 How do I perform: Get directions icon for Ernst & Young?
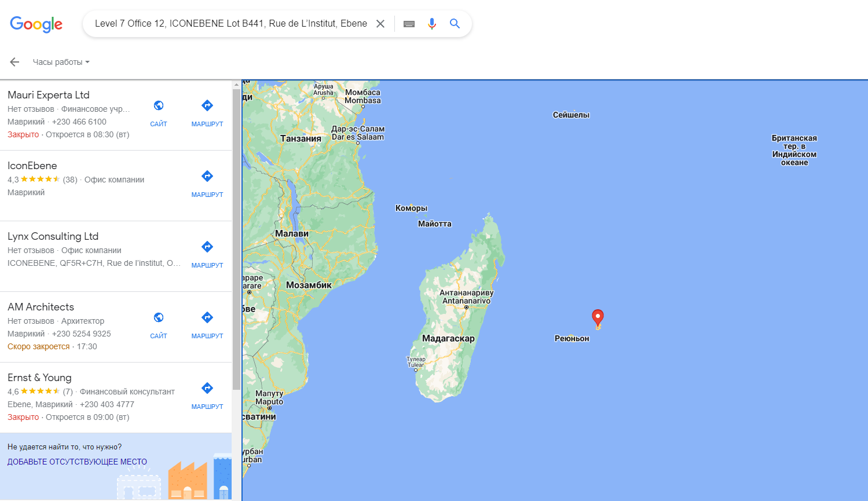(x=207, y=388)
